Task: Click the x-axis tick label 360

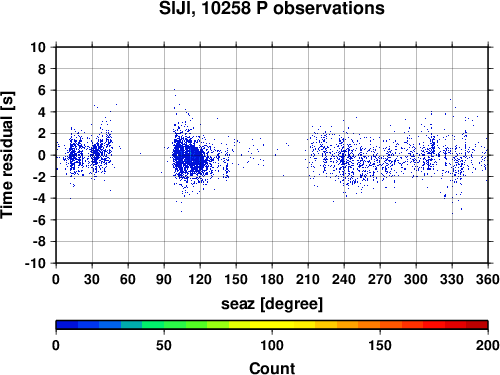Action: pyautogui.click(x=488, y=279)
